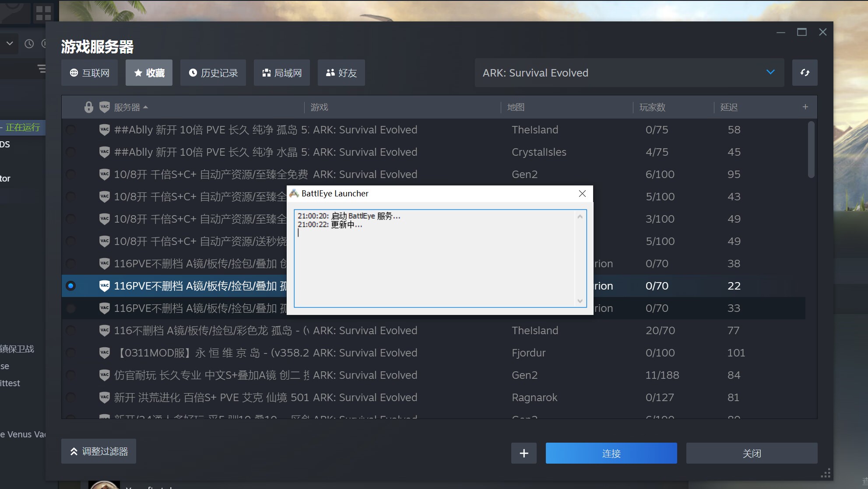868x489 pixels.
Task: Select 镇保卫战 game in Steam library
Action: click(x=18, y=349)
